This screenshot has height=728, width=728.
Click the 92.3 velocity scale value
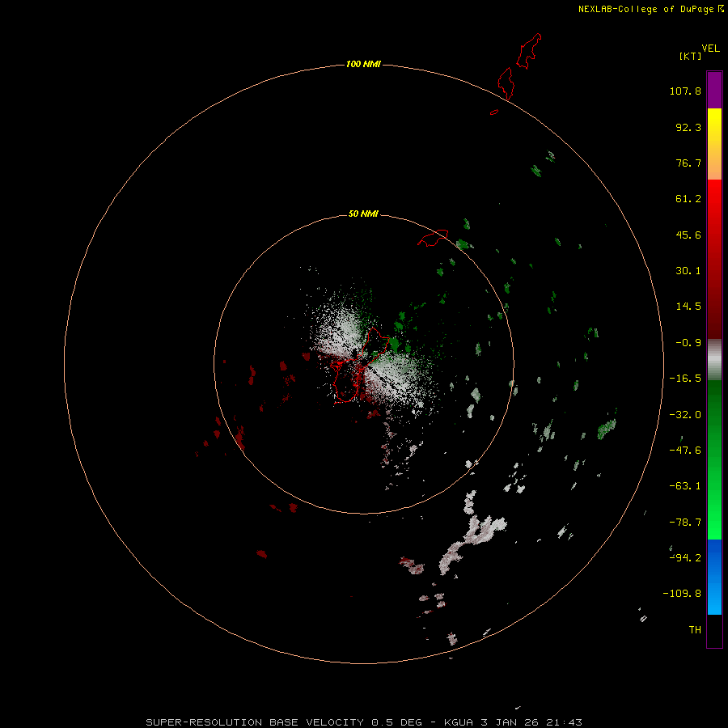(688, 127)
